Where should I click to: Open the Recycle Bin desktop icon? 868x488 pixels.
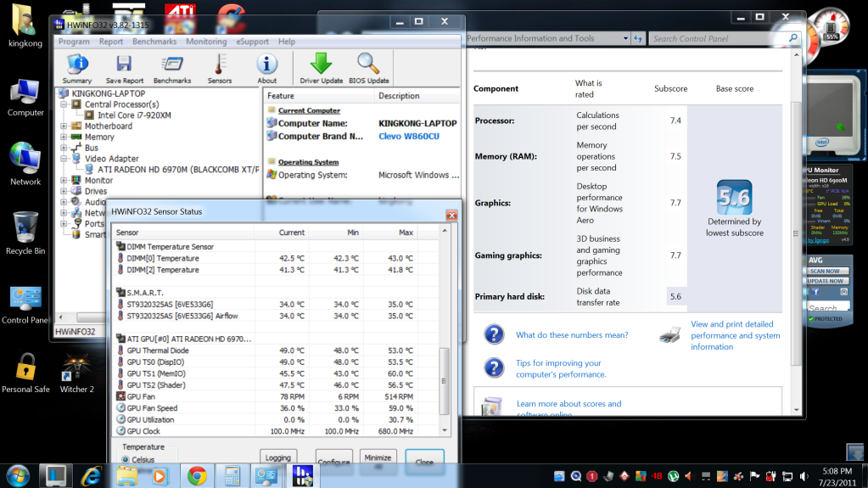point(25,233)
